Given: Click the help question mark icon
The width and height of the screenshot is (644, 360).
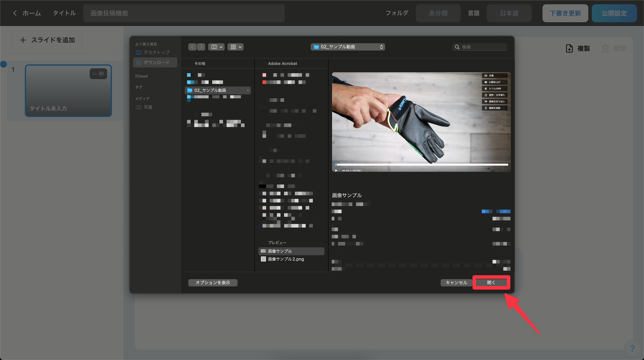Looking at the screenshot, I should (x=632, y=348).
